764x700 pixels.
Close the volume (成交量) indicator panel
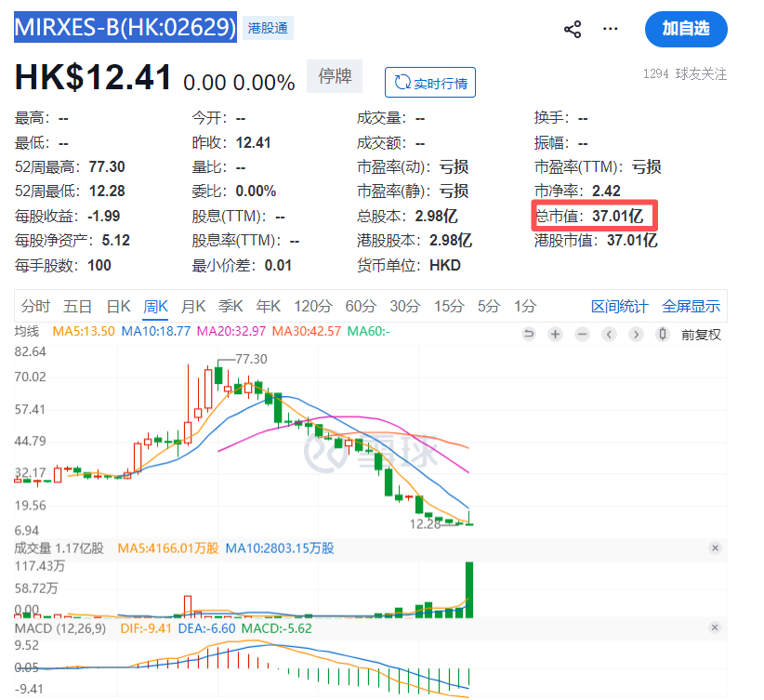coord(715,548)
